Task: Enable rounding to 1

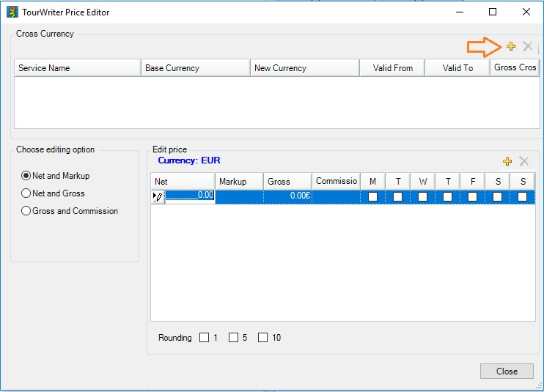Action: click(204, 338)
